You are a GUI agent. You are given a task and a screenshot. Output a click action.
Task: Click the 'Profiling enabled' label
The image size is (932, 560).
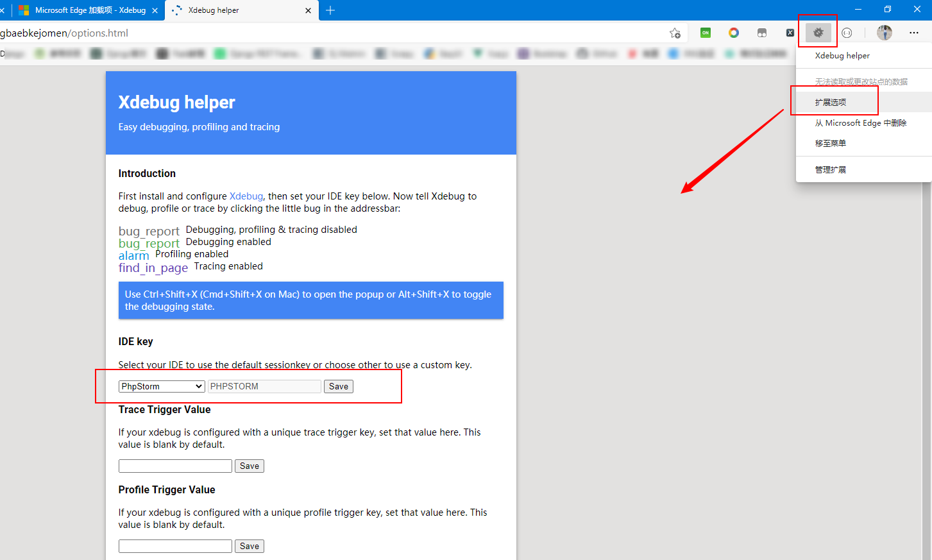point(192,254)
